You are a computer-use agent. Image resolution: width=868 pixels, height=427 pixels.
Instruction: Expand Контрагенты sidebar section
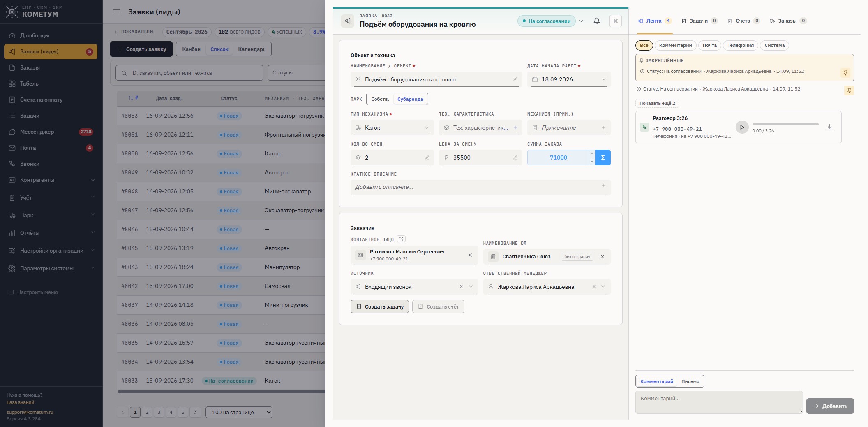click(x=51, y=180)
